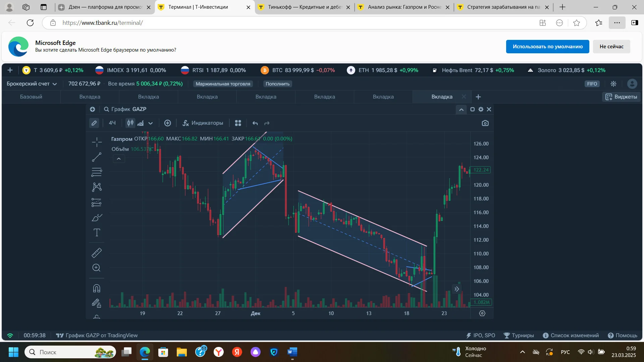
Task: Open График GAZP от TradingView link
Action: coord(97,336)
